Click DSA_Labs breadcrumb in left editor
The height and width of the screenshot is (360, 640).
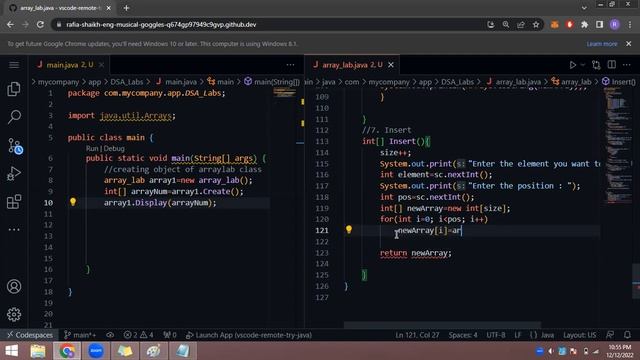[127, 82]
